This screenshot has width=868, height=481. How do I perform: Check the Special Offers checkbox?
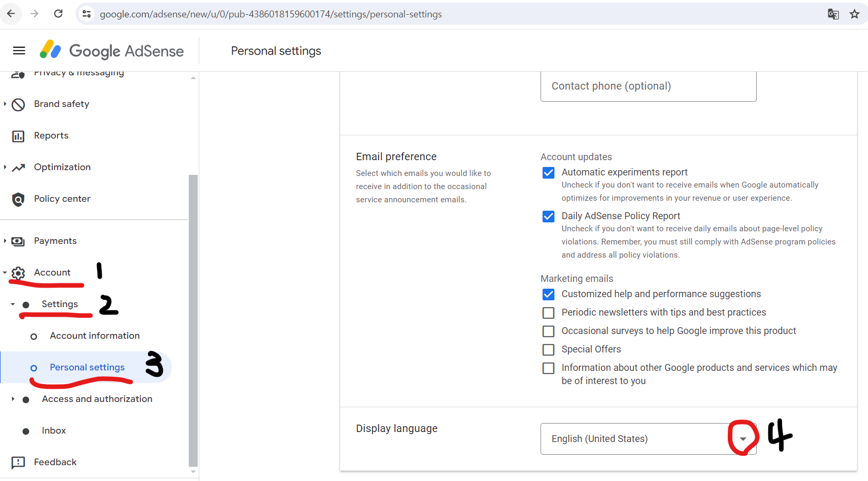(x=548, y=350)
